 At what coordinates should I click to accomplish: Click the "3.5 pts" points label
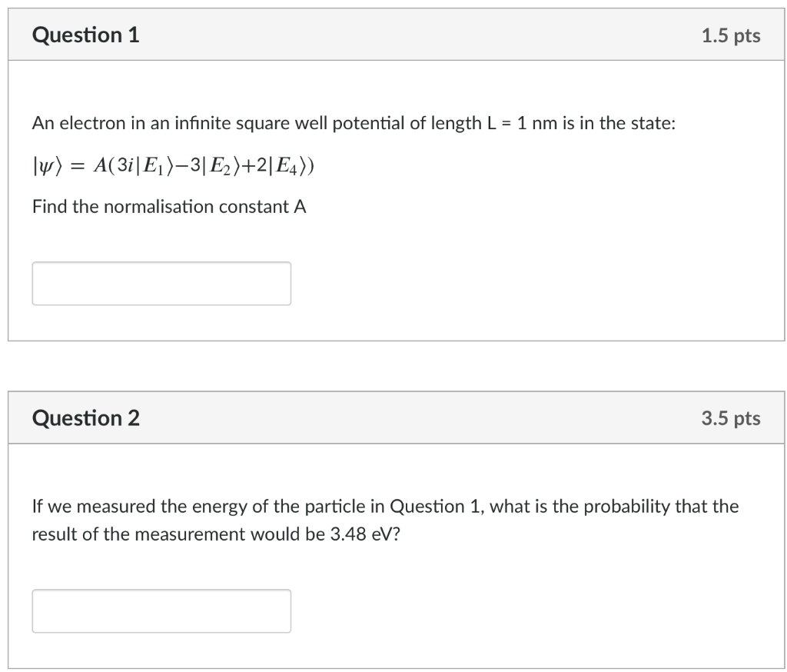730,418
